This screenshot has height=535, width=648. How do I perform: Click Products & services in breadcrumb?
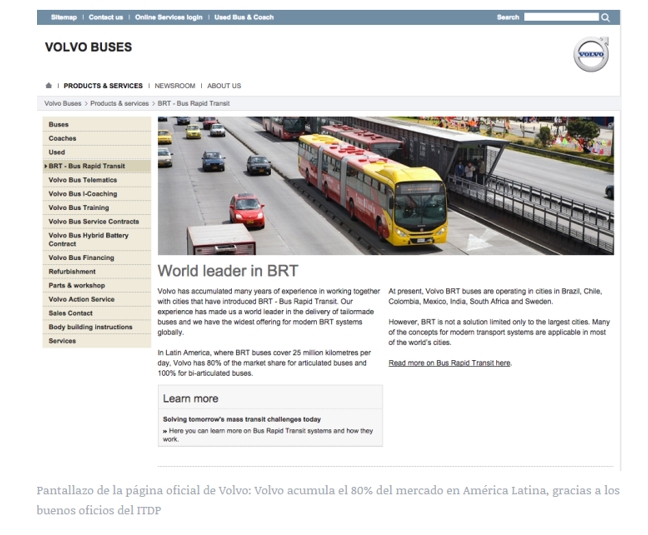point(119,103)
